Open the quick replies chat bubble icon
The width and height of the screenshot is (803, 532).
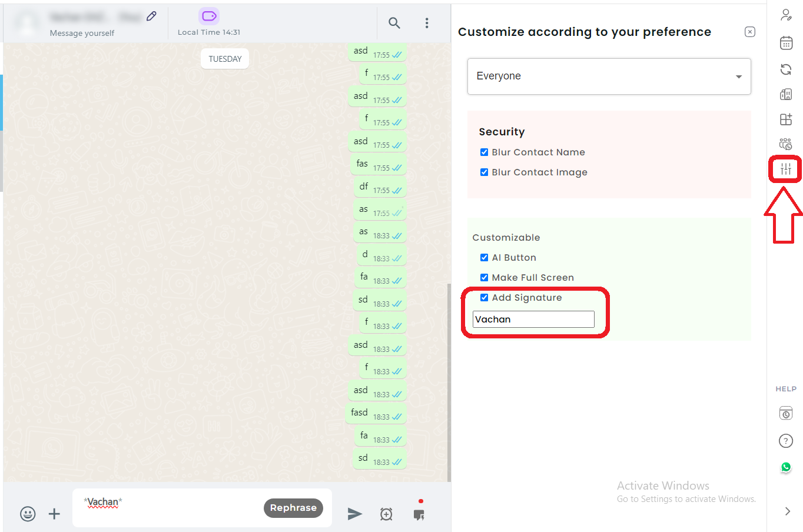[419, 514]
